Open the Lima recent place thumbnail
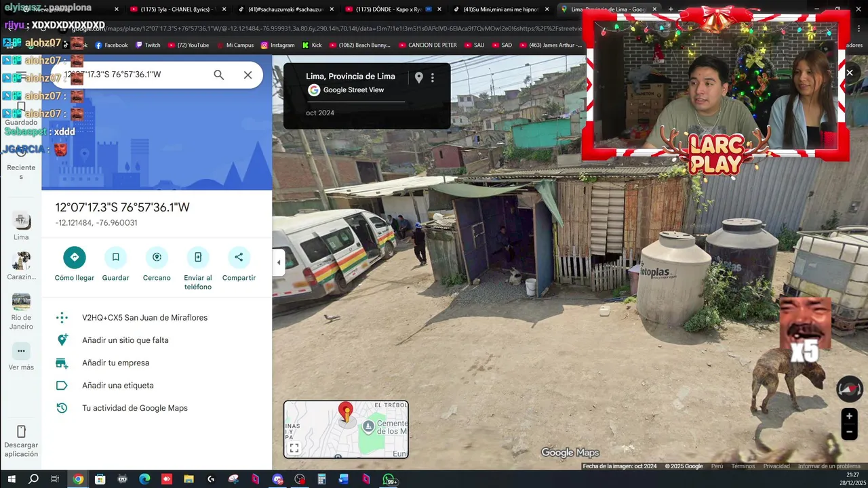The image size is (868, 488). (x=21, y=226)
